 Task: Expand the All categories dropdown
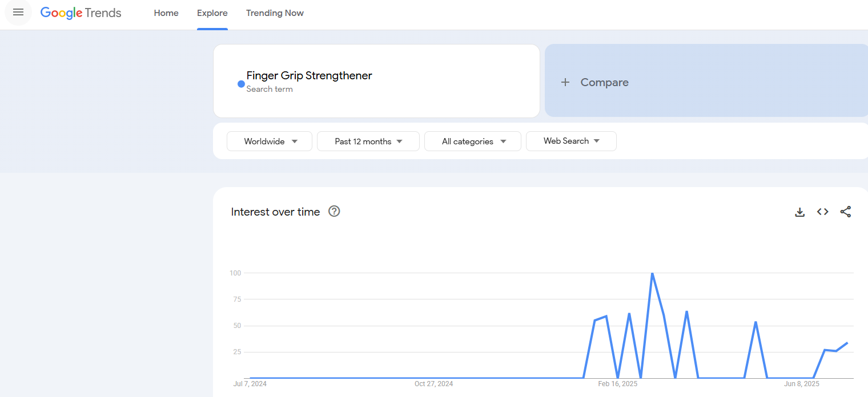(473, 141)
